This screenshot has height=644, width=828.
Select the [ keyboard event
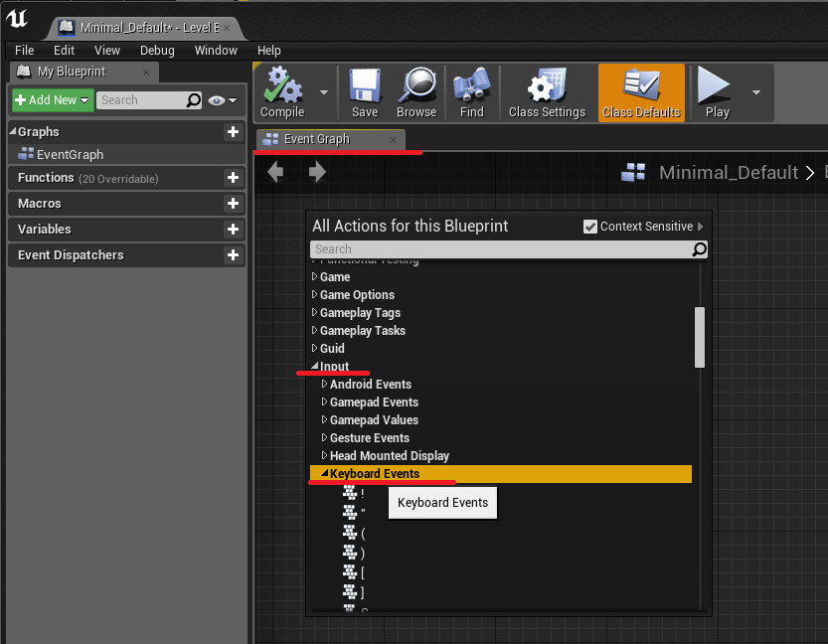point(354,572)
